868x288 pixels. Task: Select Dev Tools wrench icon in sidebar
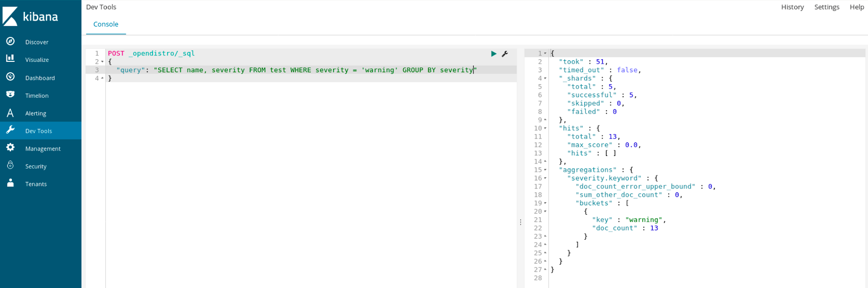[10, 130]
